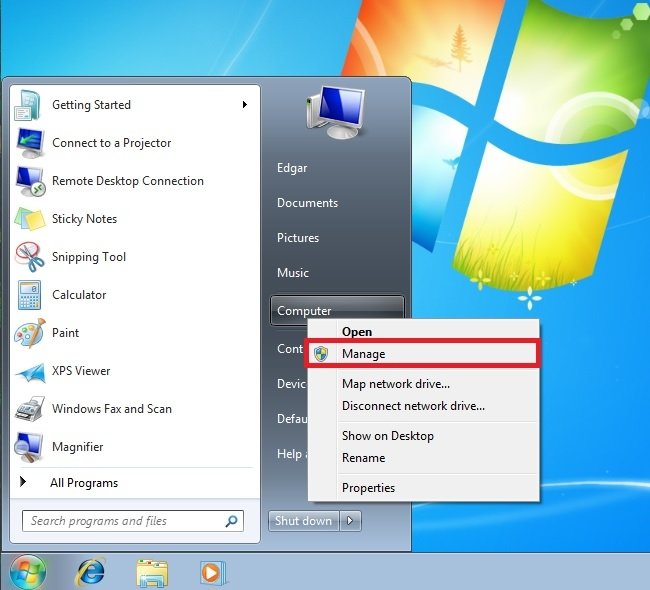Click the UAC shield icon beside Manage
Screen dimensions: 650x590
pos(320,354)
